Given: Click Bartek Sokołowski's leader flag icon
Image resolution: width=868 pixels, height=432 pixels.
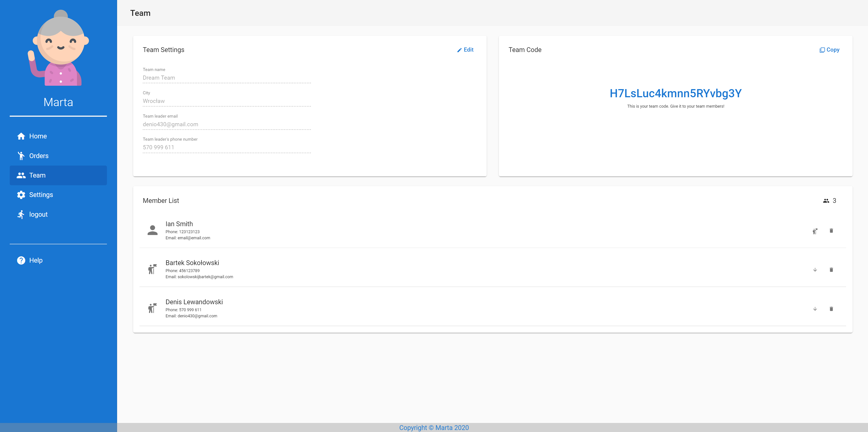Looking at the screenshot, I should (x=153, y=269).
